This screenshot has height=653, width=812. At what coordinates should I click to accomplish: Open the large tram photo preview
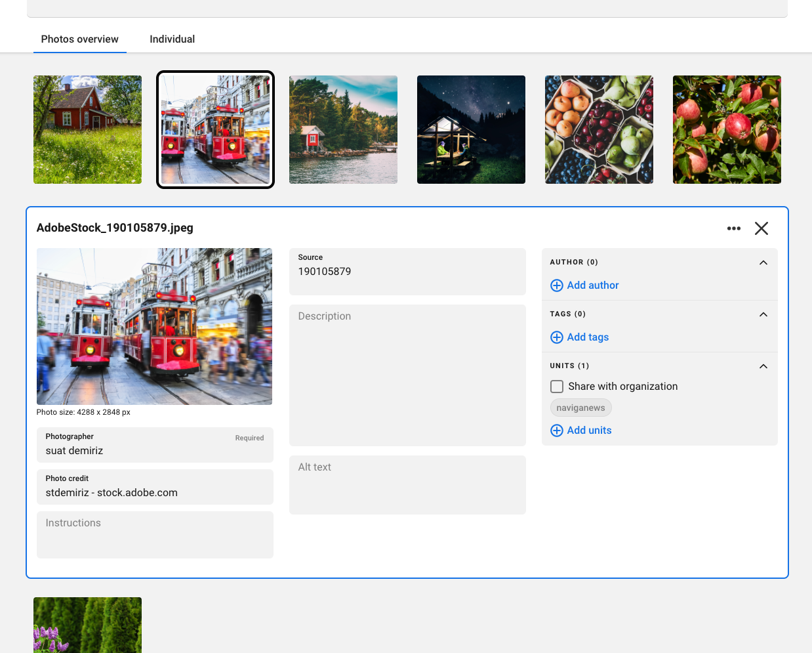point(155,326)
